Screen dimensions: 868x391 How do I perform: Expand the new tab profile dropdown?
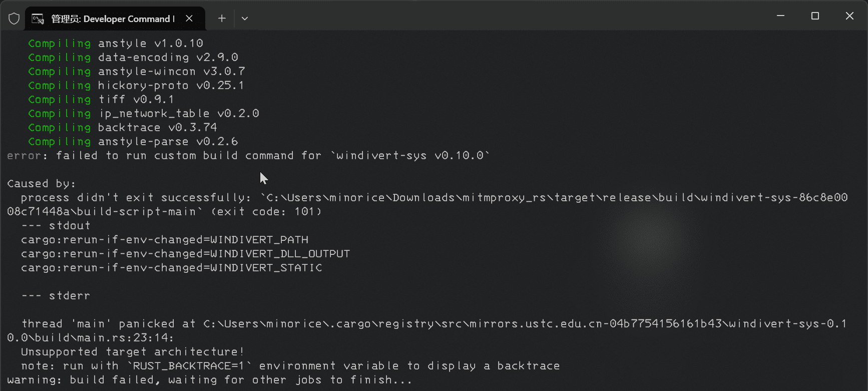click(x=245, y=19)
